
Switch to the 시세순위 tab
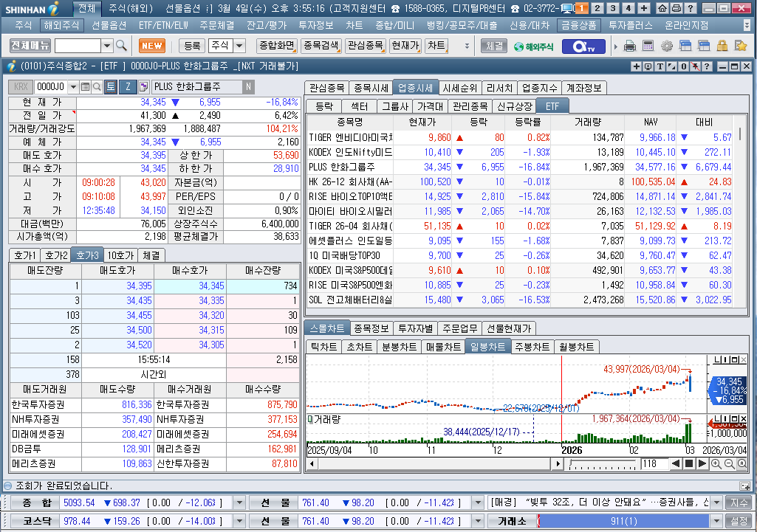[x=459, y=88]
